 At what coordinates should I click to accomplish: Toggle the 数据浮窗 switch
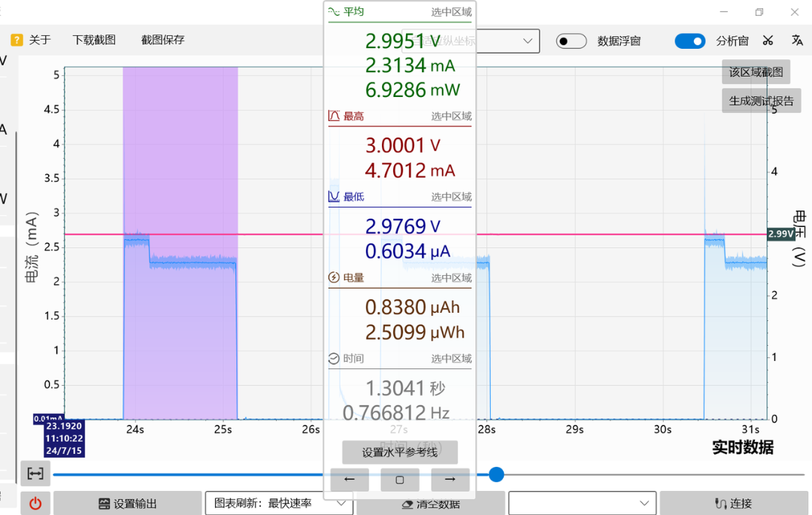click(x=571, y=41)
